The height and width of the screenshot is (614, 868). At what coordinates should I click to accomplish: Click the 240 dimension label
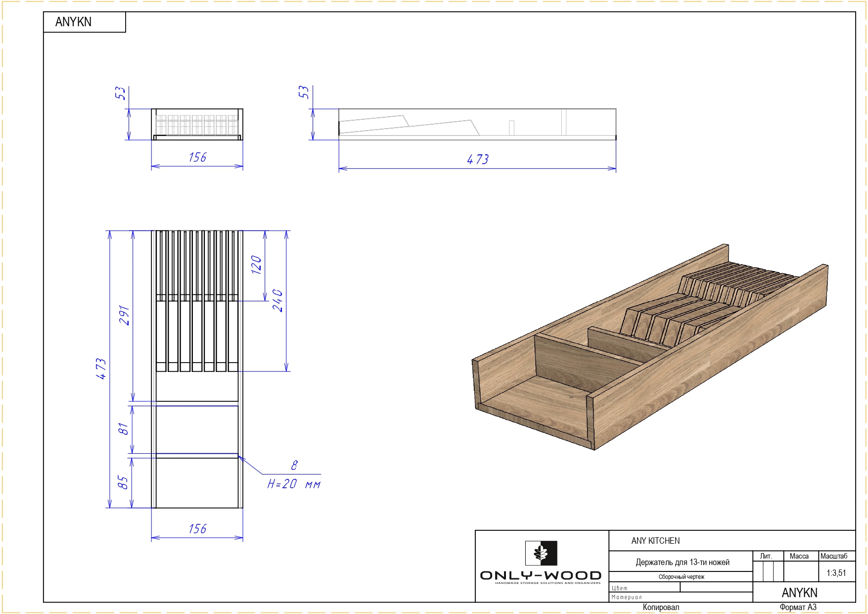(x=278, y=301)
